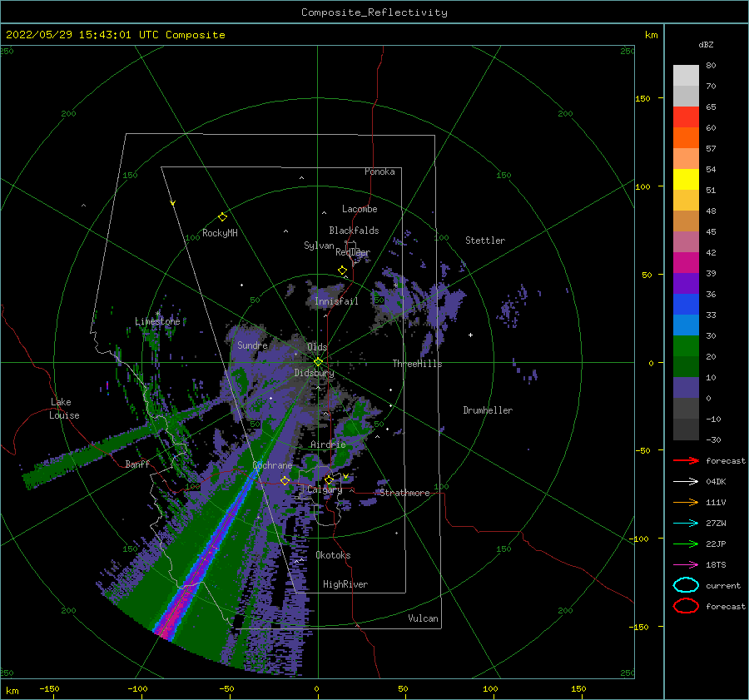The height and width of the screenshot is (700, 749).
Task: Click the dBZ legend heading
Action: (706, 44)
